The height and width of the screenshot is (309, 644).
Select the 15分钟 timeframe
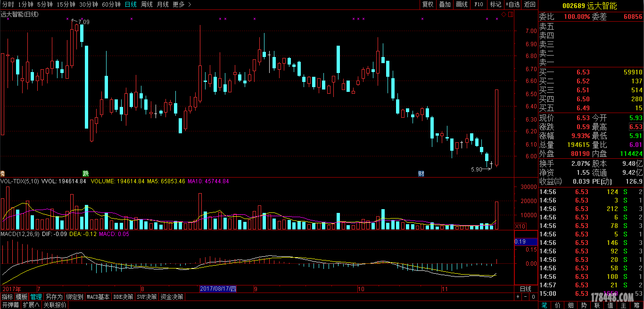tap(66, 4)
